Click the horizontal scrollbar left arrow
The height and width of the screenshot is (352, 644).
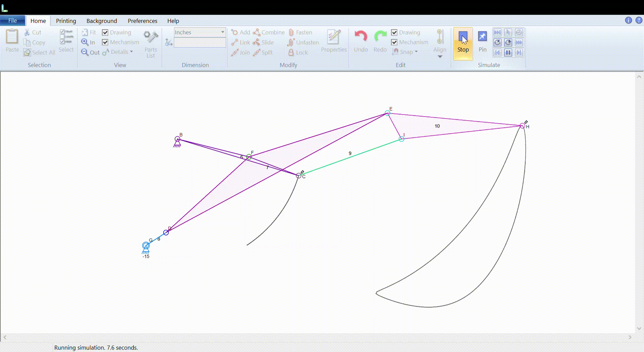[x=5, y=337]
